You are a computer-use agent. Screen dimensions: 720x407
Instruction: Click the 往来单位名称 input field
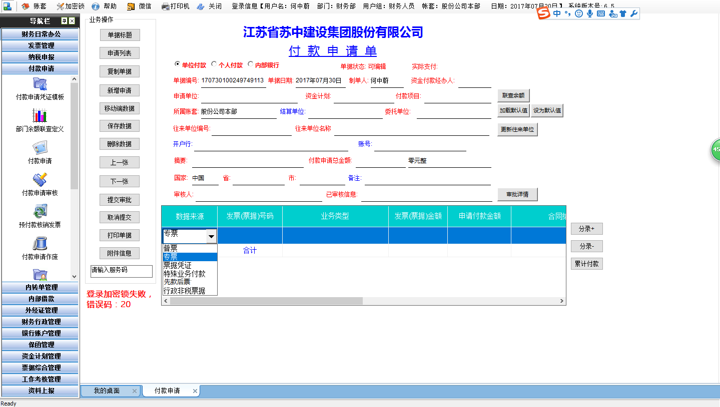pyautogui.click(x=411, y=129)
